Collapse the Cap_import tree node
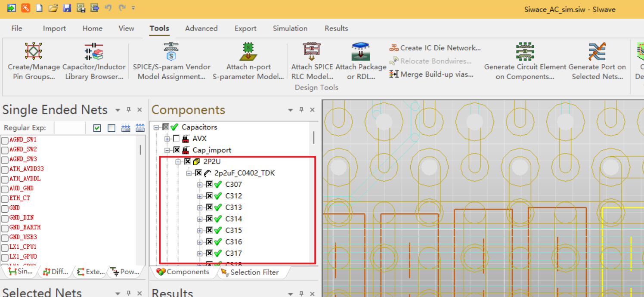This screenshot has height=297, width=644. pyautogui.click(x=167, y=150)
